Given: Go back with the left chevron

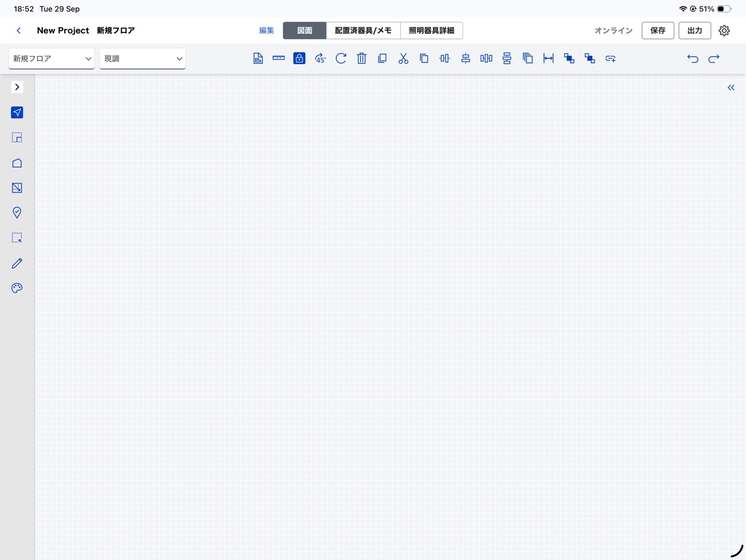Looking at the screenshot, I should click(x=19, y=31).
